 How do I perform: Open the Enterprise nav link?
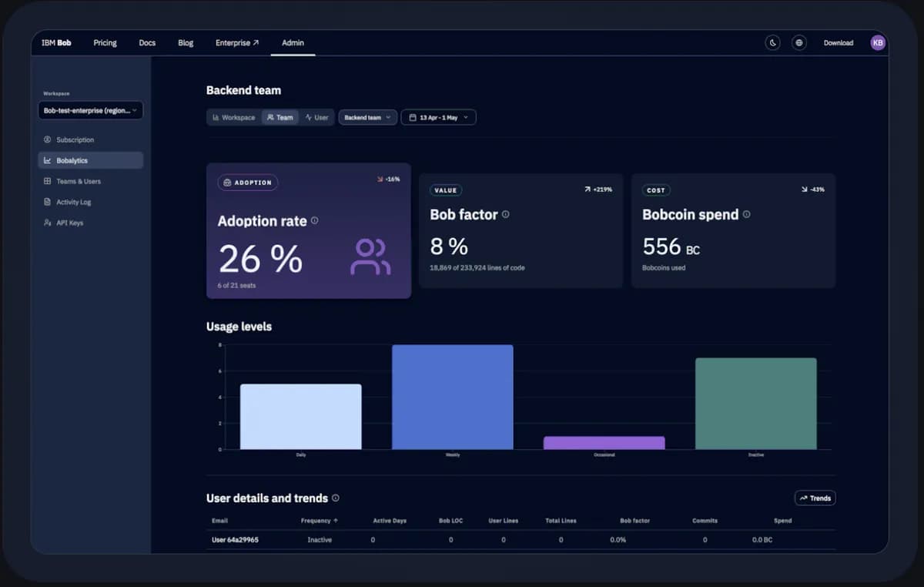tap(237, 43)
